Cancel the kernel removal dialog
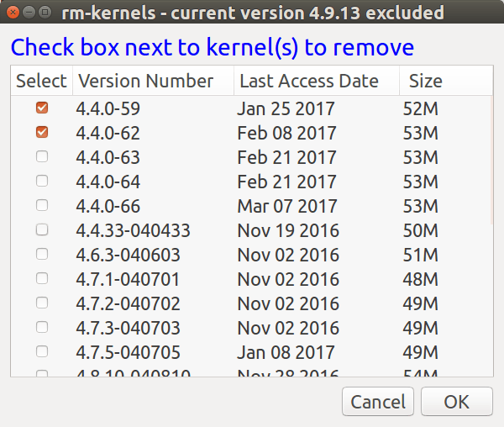The height and width of the screenshot is (427, 504). 378,402
